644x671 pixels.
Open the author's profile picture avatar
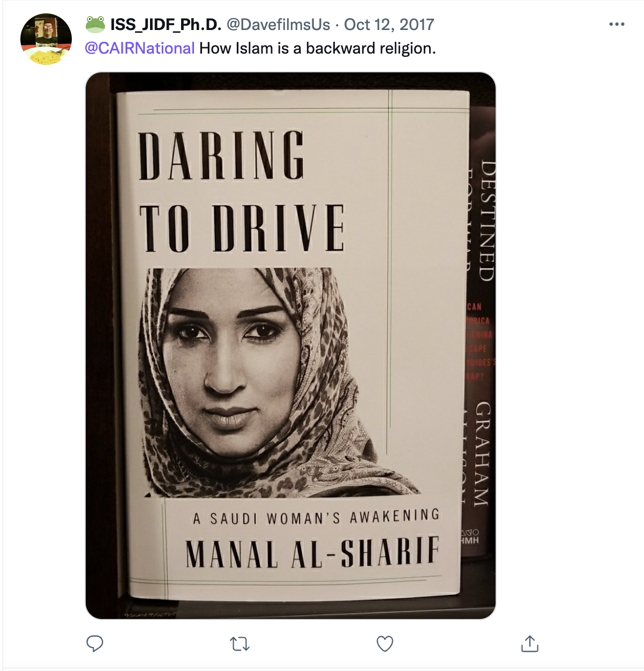46,40
